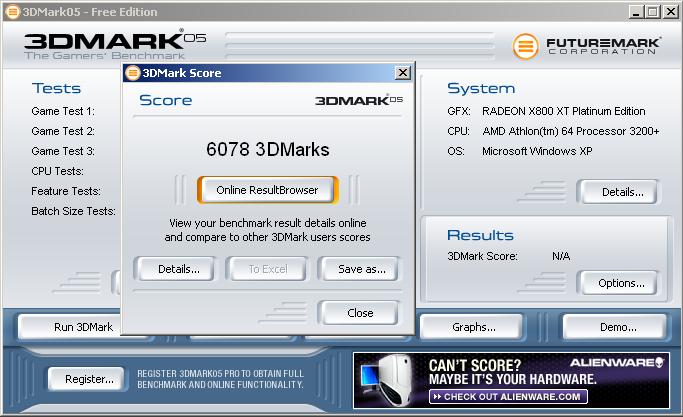Select the RADEON X800 XT Platinum Edition text
683x417 pixels.
pyautogui.click(x=564, y=111)
